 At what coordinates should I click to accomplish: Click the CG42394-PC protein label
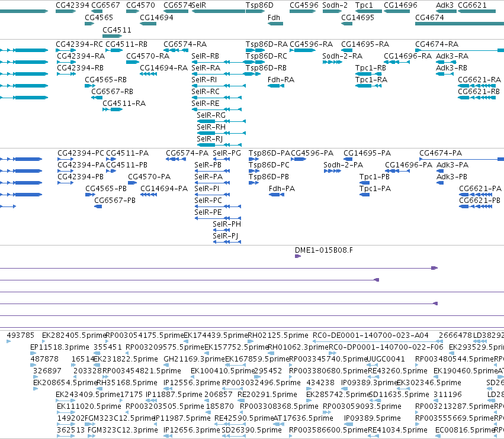pos(81,153)
